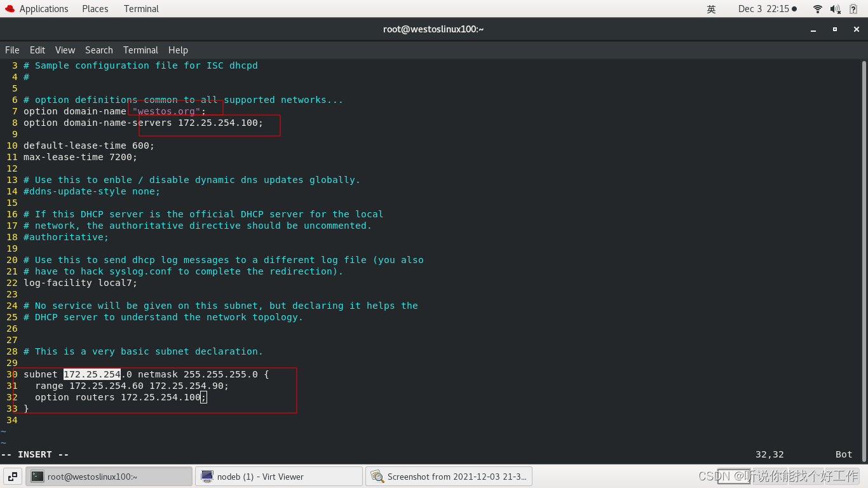Click "default-lease-time 600;" line
868x488 pixels.
point(89,146)
